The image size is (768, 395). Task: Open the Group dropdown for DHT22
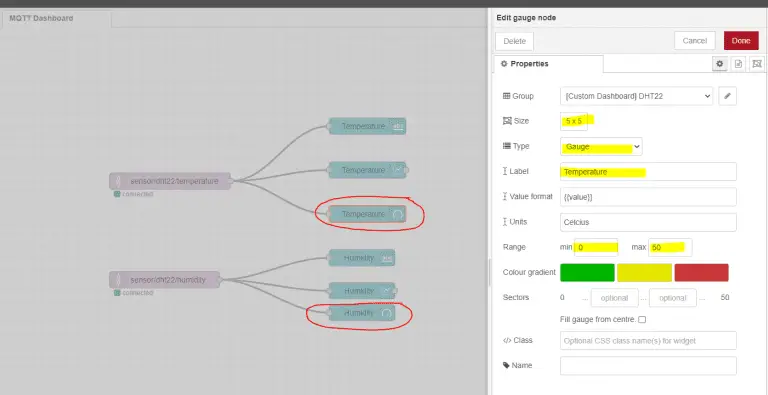coord(636,96)
